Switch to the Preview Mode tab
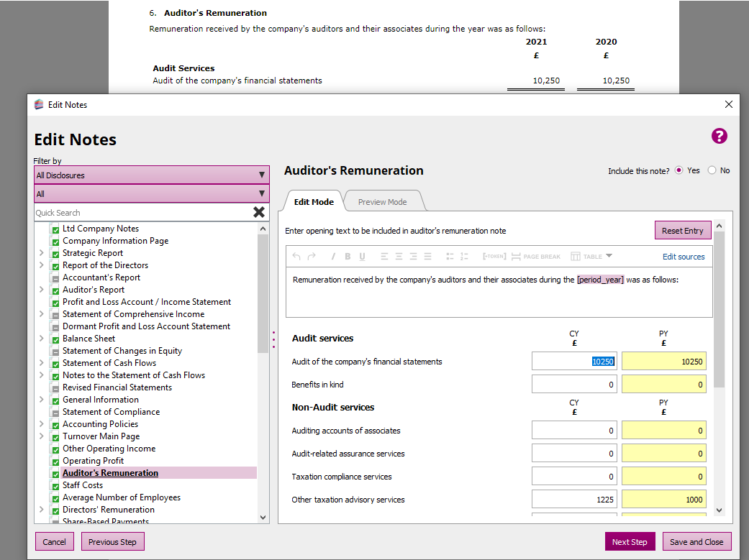749x560 pixels. pos(382,202)
